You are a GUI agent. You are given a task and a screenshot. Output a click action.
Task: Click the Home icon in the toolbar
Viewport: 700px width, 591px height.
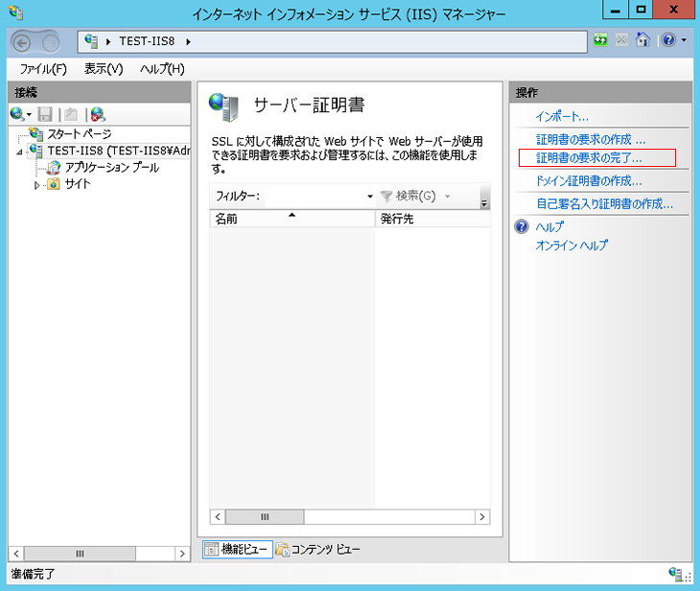click(x=642, y=39)
